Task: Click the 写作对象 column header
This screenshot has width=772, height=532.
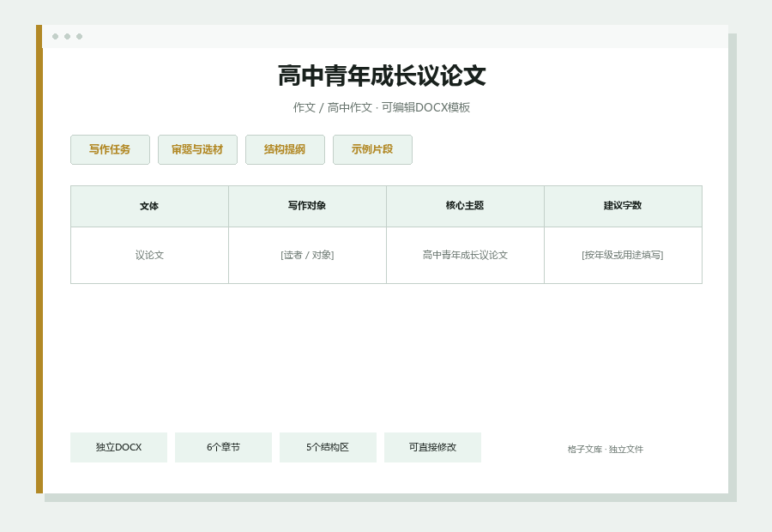Action: (307, 207)
